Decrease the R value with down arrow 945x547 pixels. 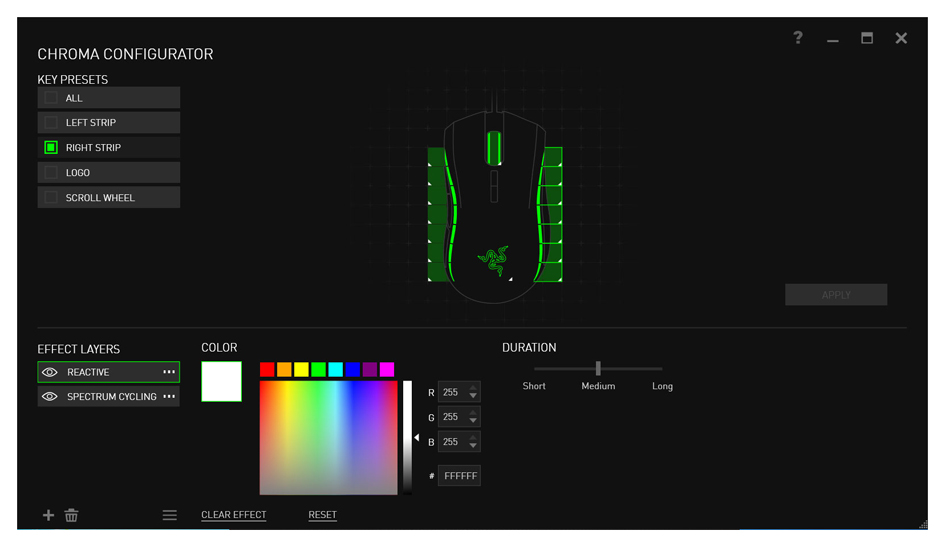coord(473,396)
